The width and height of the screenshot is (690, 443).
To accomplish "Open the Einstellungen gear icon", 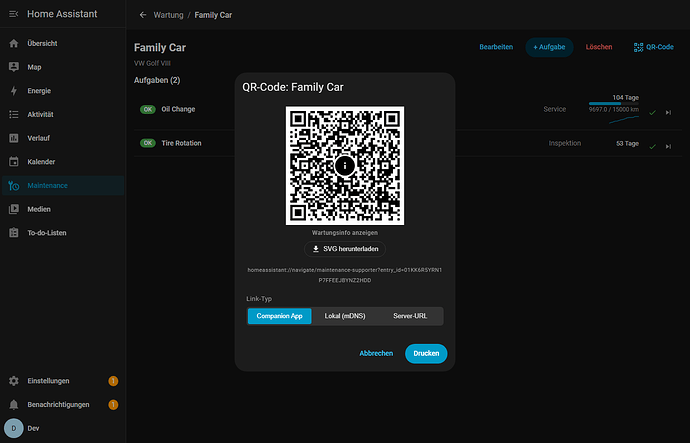I will (x=14, y=381).
